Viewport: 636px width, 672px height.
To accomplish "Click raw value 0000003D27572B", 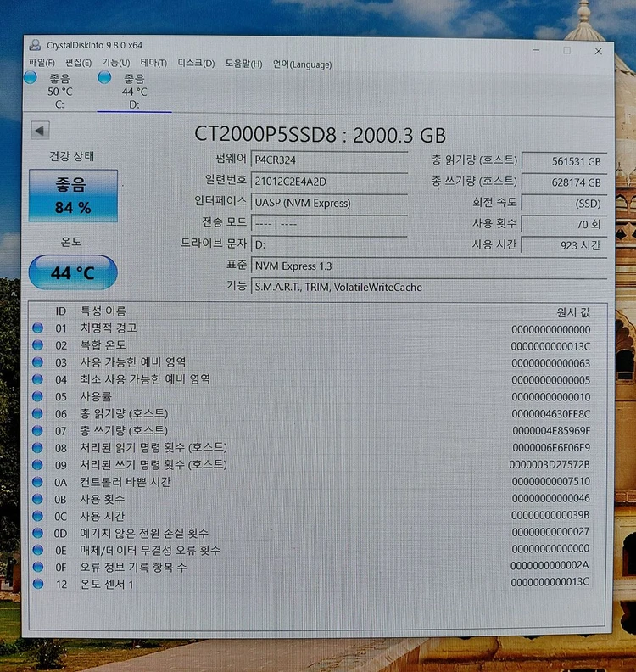I will [550, 464].
